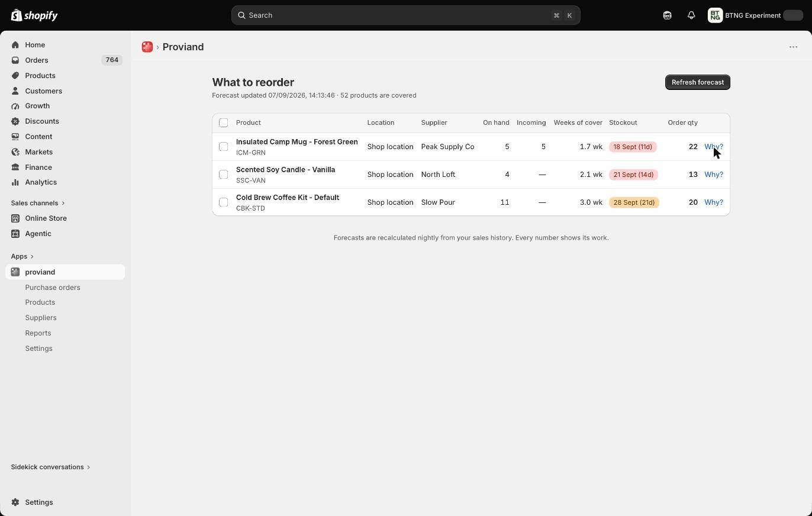Click the 28 Sept (21d) stockout badge

(x=634, y=202)
